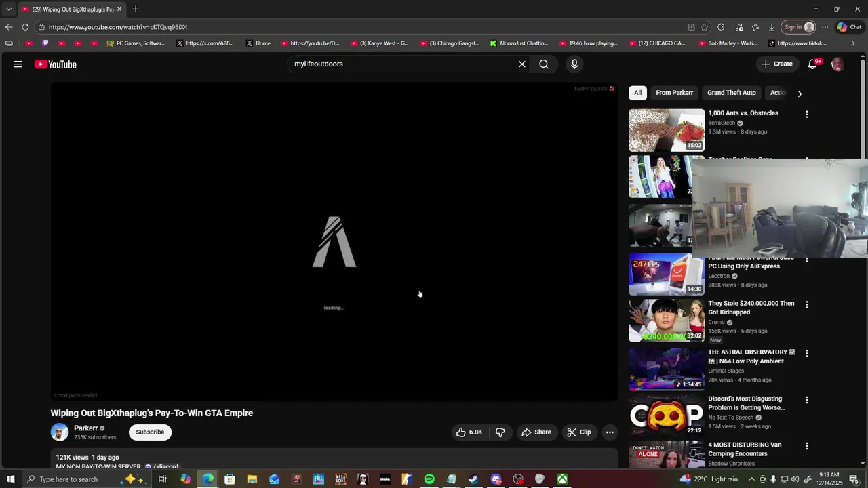Screen dimensions: 868x488
Task: Clear the YouTube search text with X
Action: (x=522, y=64)
